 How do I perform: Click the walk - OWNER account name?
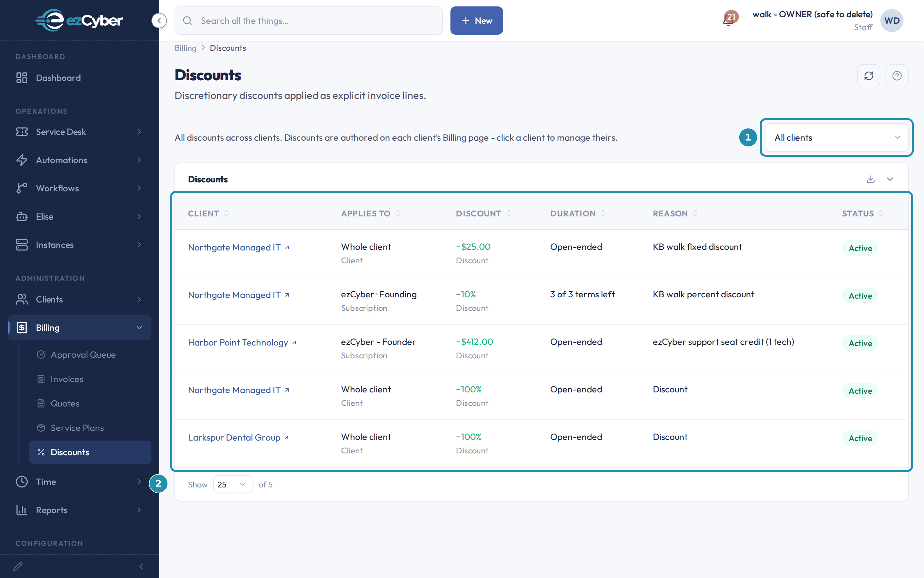click(x=812, y=14)
